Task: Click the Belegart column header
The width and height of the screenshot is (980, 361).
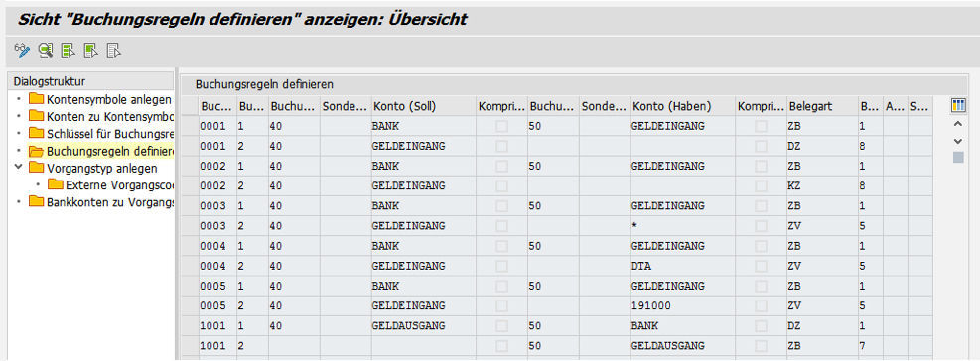Action: pos(821,107)
